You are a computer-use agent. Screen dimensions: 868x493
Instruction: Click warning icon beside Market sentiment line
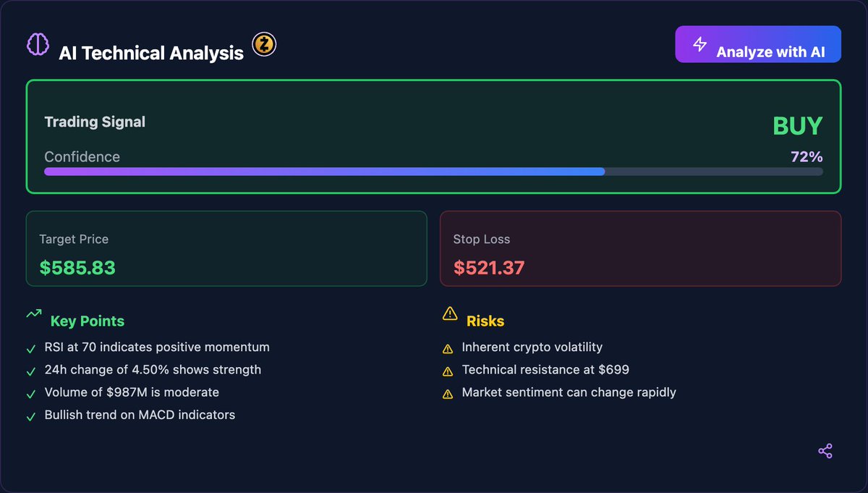point(448,394)
